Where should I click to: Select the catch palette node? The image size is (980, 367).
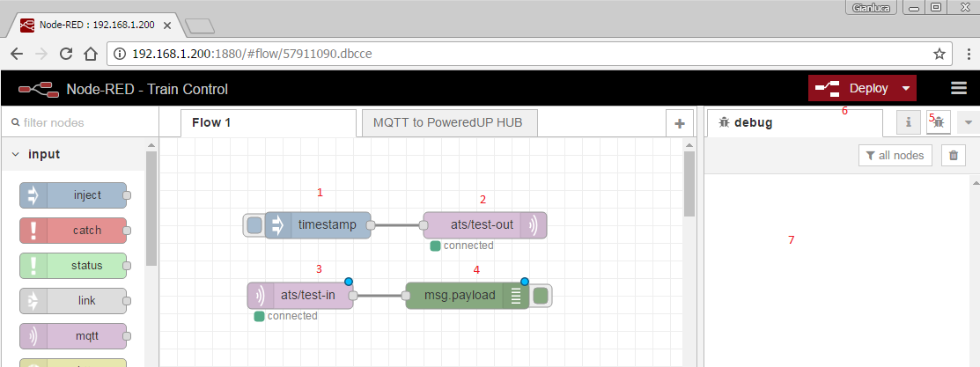(72, 230)
